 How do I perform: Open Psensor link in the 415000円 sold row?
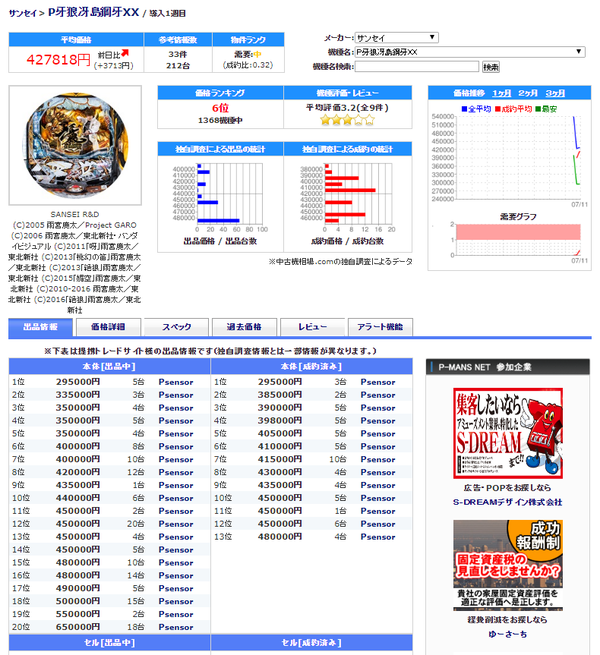378,459
